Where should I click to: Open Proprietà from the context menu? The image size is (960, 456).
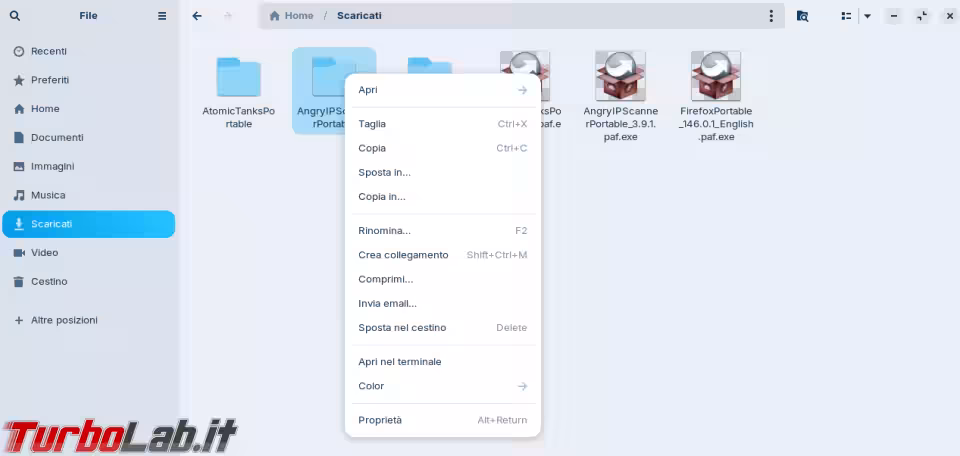click(x=380, y=420)
